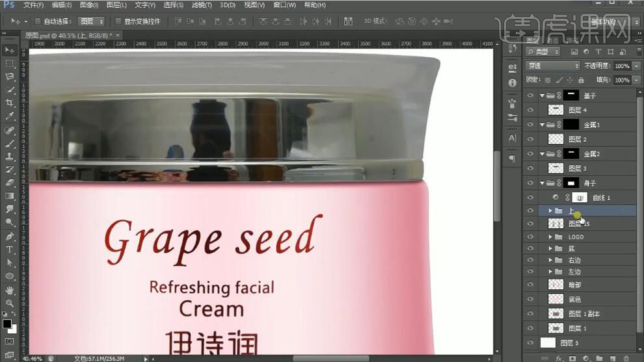Expand the 上 group
This screenshot has height=362, width=644.
[550, 211]
